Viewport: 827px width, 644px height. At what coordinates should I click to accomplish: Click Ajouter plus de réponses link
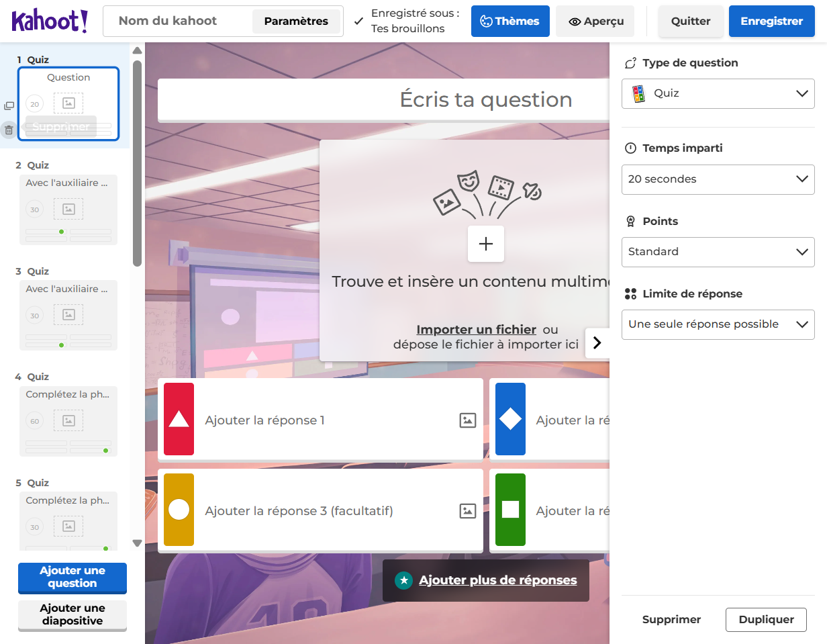click(497, 580)
